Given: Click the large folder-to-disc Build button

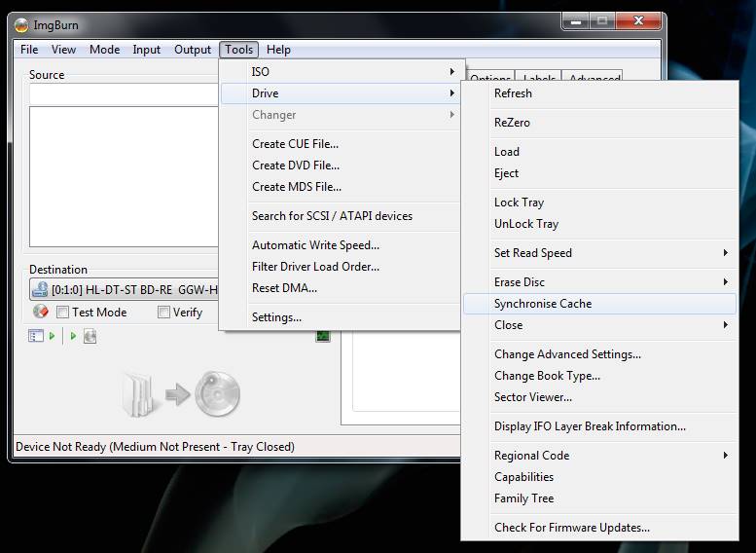Looking at the screenshot, I should (x=180, y=393).
